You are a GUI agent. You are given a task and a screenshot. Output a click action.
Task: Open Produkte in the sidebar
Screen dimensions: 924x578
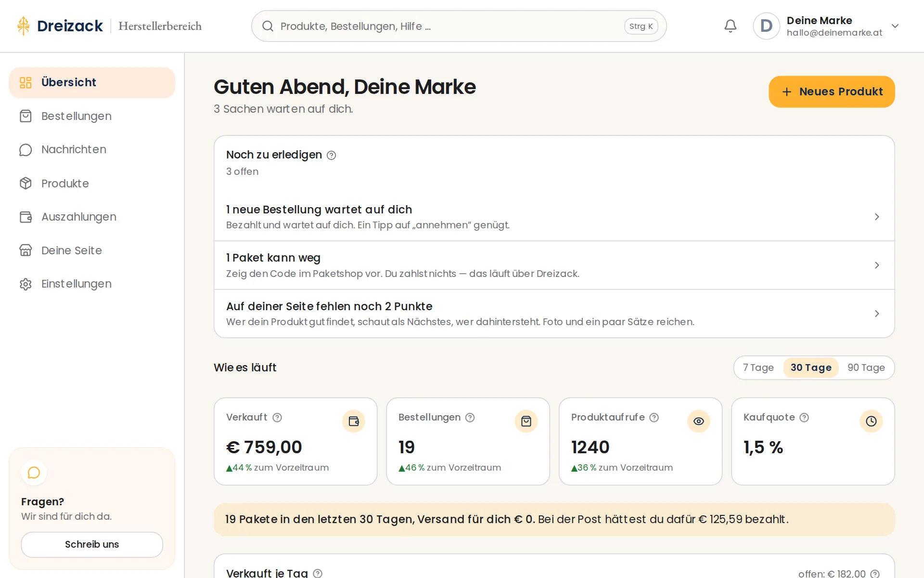point(92,184)
